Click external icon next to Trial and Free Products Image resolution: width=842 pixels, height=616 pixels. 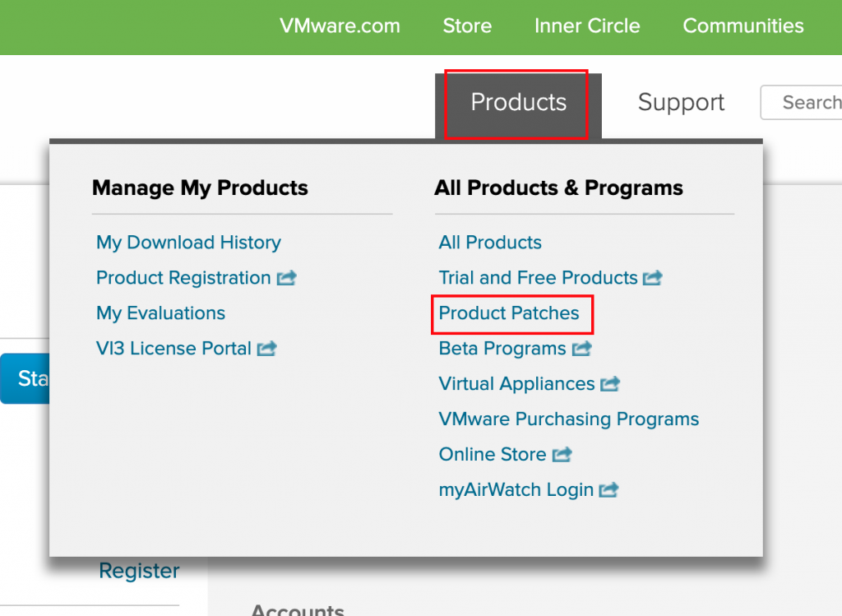[x=652, y=279]
